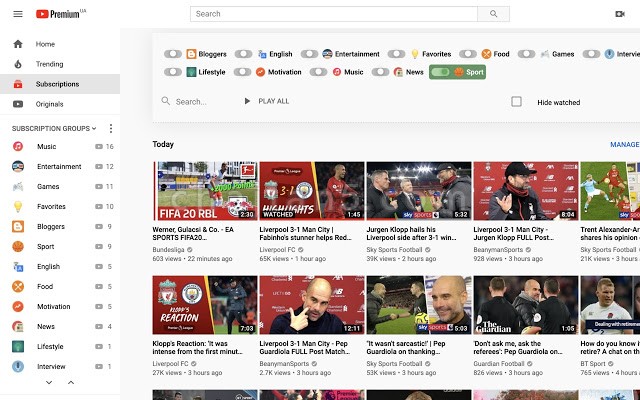Screen dimensions: 640x400
Task: Open Trending in the sidebar
Action: pyautogui.click(x=60, y=64)
